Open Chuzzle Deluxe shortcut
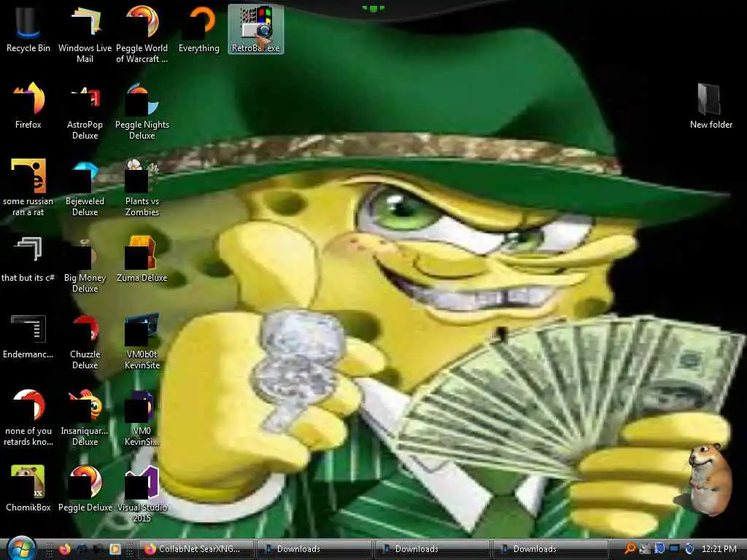Screen dimensions: 747x560 pos(85,341)
